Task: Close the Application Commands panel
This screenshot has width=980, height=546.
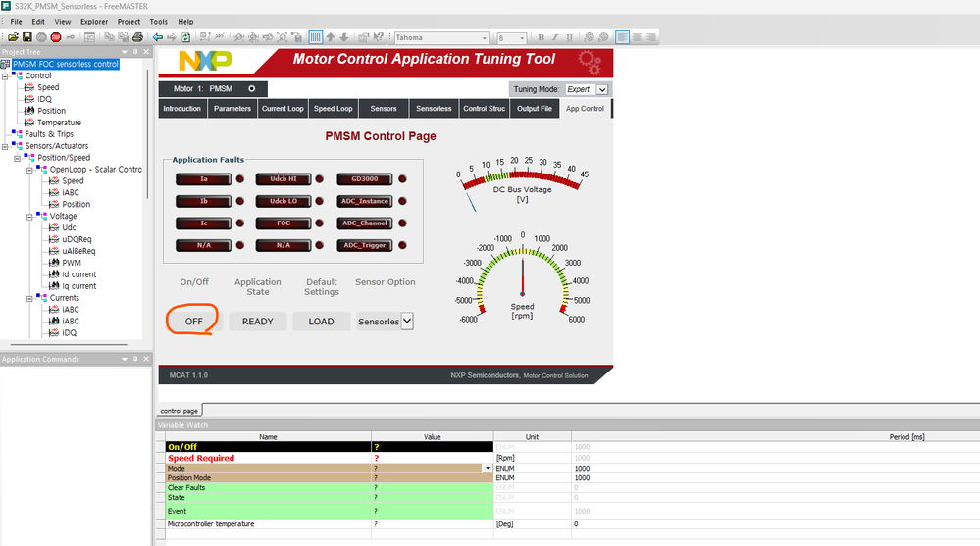Action: [146, 359]
